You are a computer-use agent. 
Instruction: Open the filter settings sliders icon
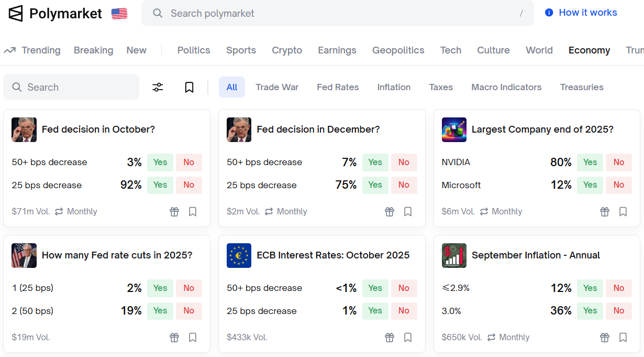tap(158, 87)
